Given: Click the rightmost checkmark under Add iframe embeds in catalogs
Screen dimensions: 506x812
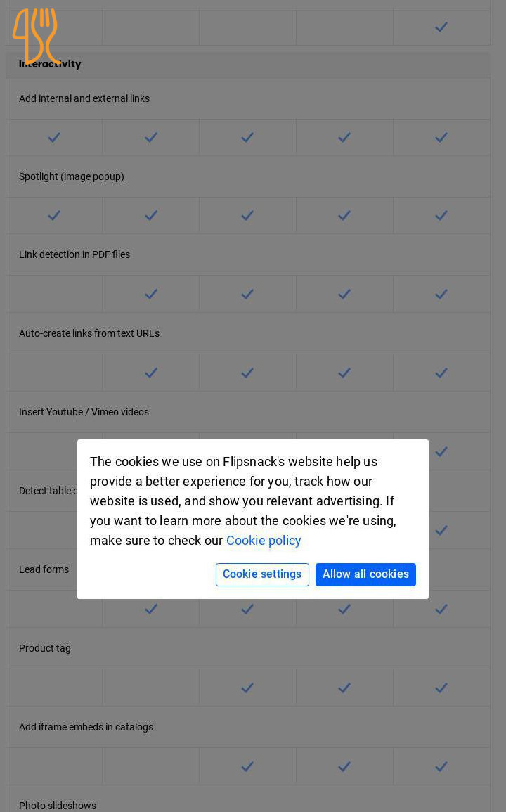Looking at the screenshot, I should point(441,767).
